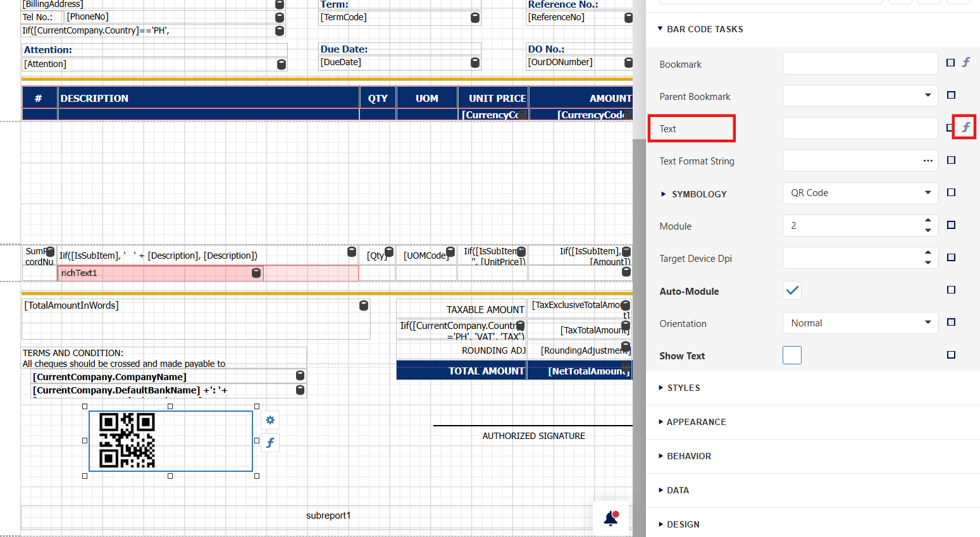Click the database icon on richText1

tap(256, 273)
